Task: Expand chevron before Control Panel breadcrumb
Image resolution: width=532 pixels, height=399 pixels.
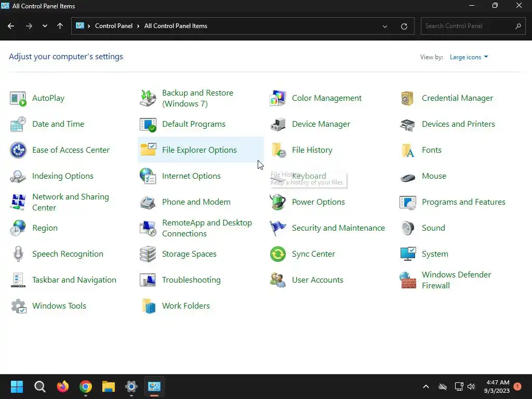Action: click(89, 26)
